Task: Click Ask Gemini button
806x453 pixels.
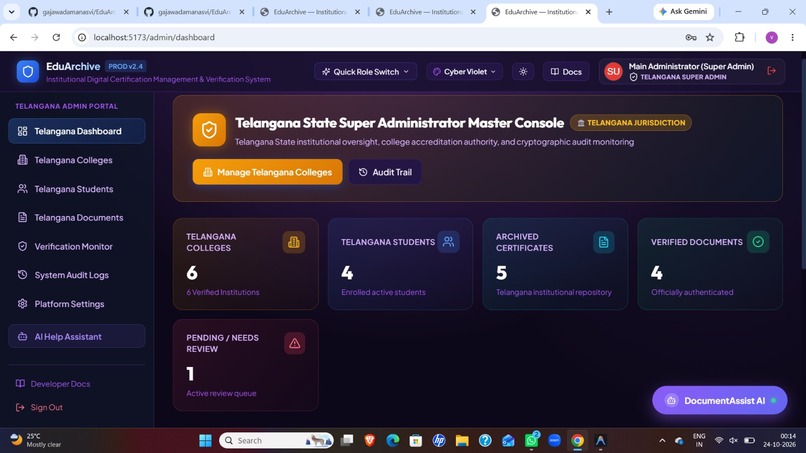Action: 683,11
